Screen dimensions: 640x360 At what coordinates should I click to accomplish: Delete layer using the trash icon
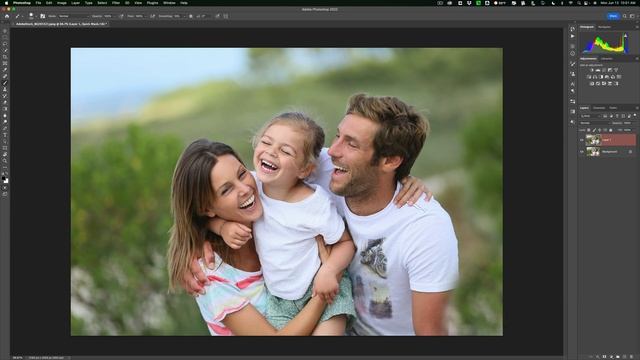point(631,356)
